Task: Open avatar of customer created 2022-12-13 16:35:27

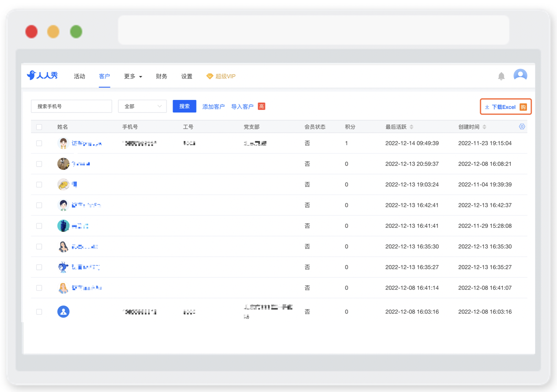Action: click(63, 267)
